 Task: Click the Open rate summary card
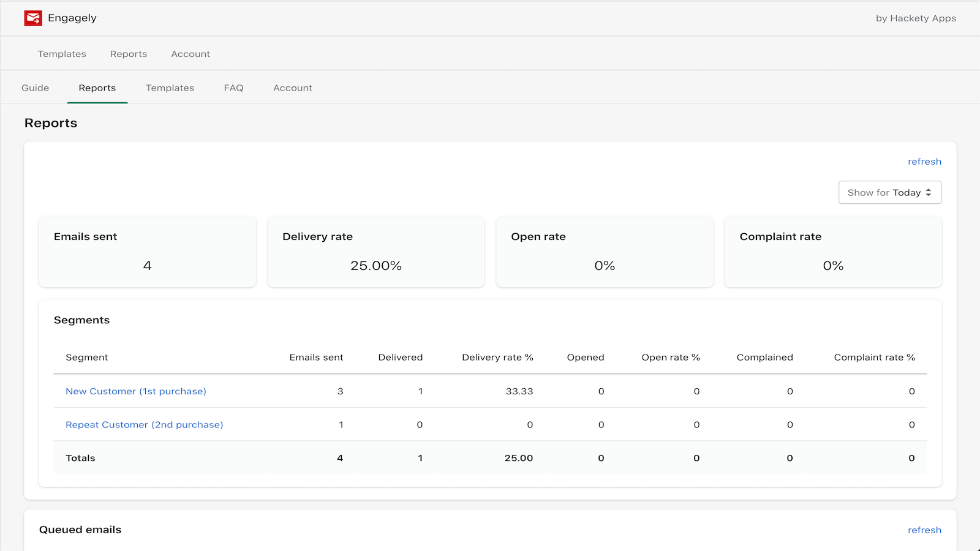click(x=604, y=252)
